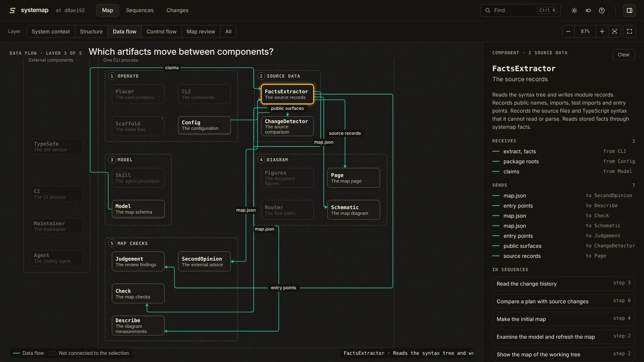Open sequence Make the initial map
Screen dimensions: 644x362
click(x=563, y=319)
